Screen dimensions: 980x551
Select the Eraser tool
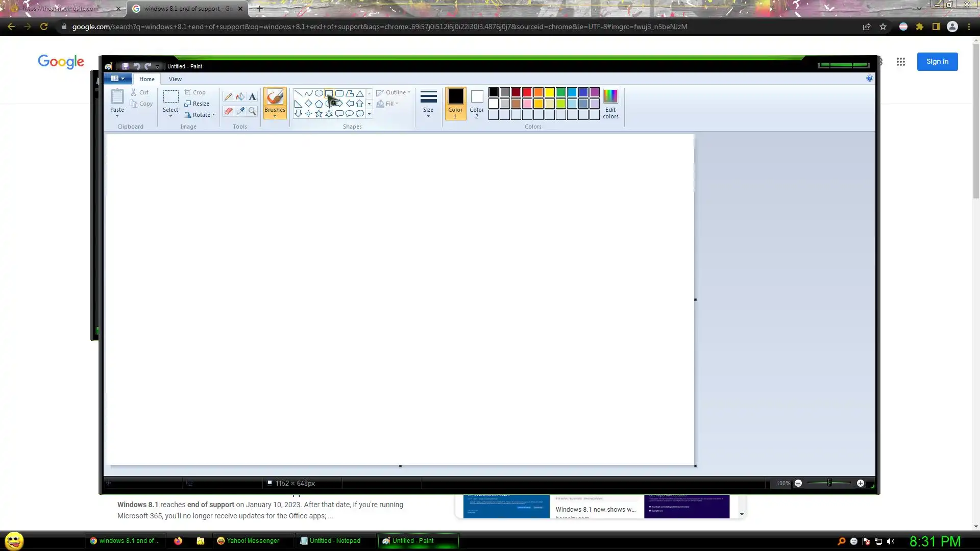click(228, 111)
